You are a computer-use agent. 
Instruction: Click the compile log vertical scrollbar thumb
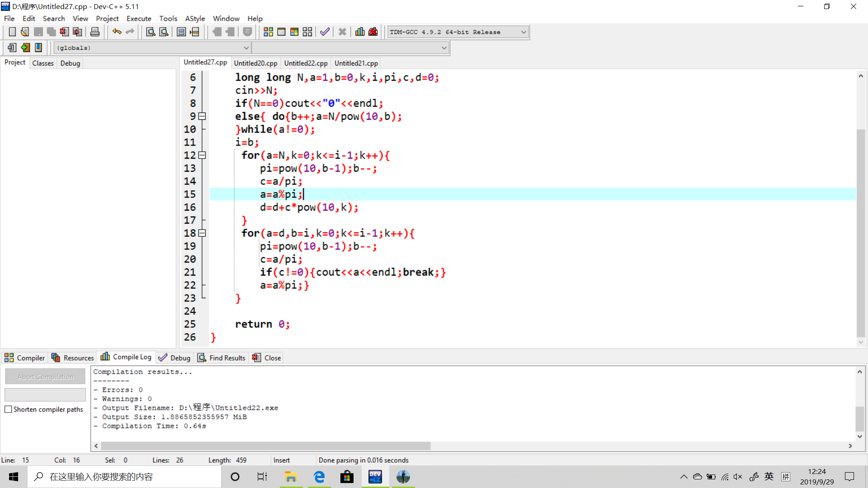click(860, 419)
